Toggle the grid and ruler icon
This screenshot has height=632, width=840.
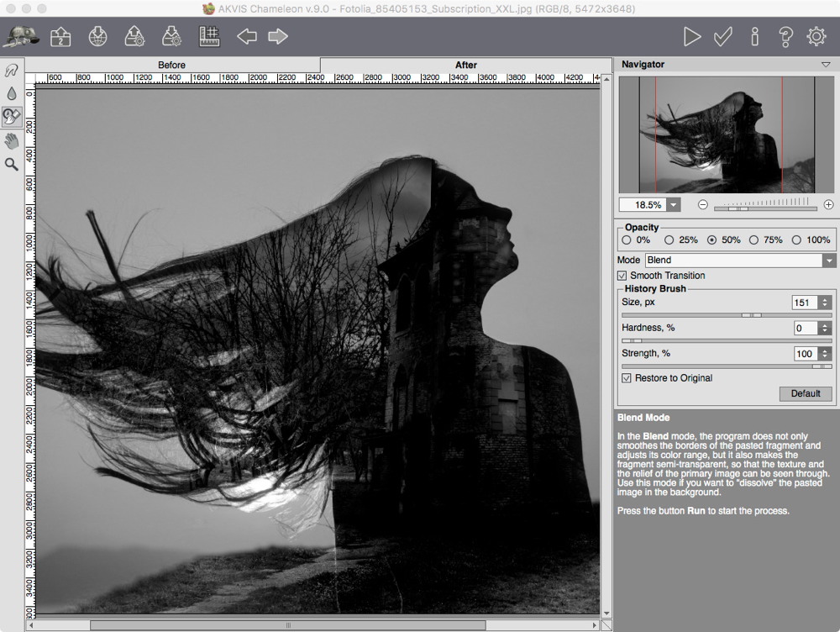(x=209, y=36)
